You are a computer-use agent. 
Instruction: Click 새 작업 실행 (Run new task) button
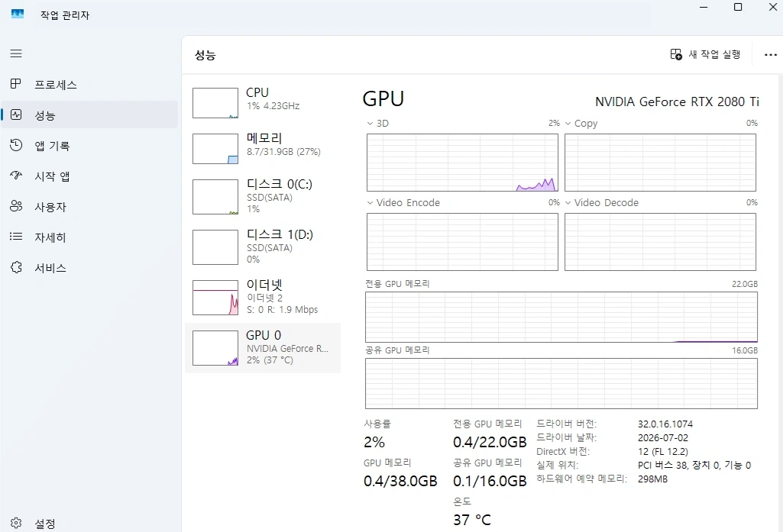[x=705, y=54]
